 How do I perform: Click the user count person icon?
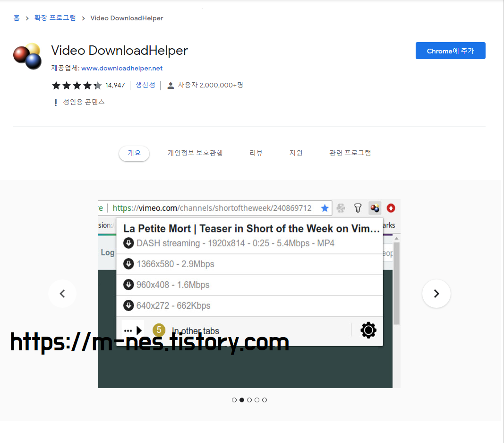coord(171,85)
